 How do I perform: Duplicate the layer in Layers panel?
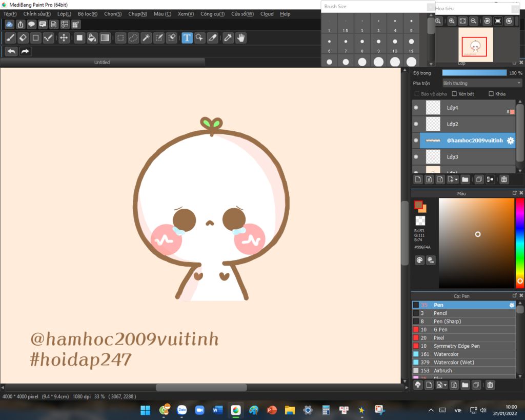click(479, 179)
